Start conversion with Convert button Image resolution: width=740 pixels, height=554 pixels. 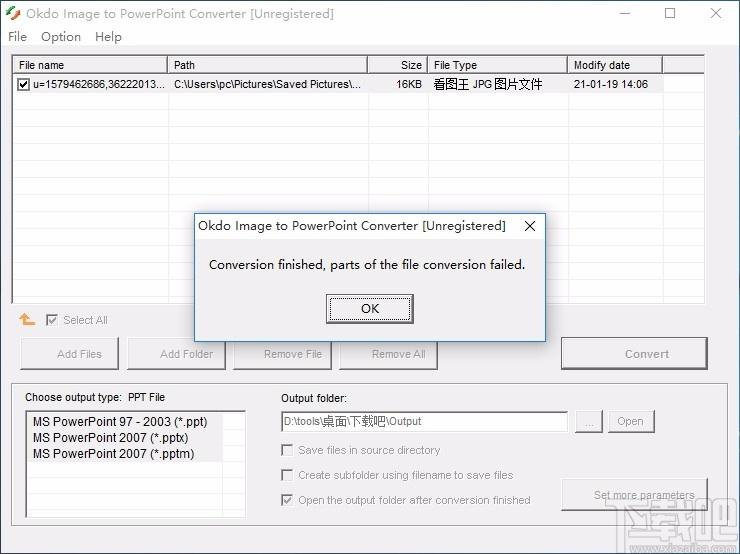click(634, 353)
